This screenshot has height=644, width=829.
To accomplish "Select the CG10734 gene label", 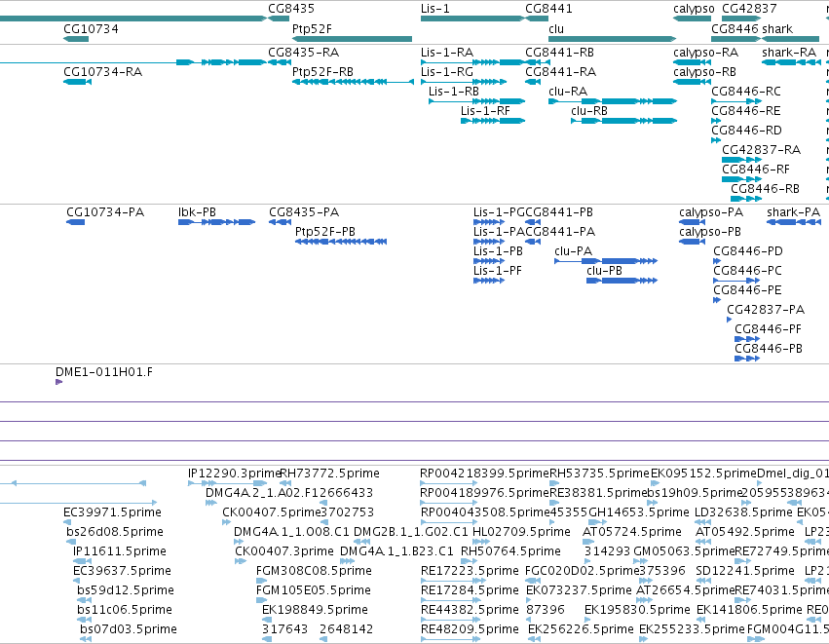I will tap(91, 28).
